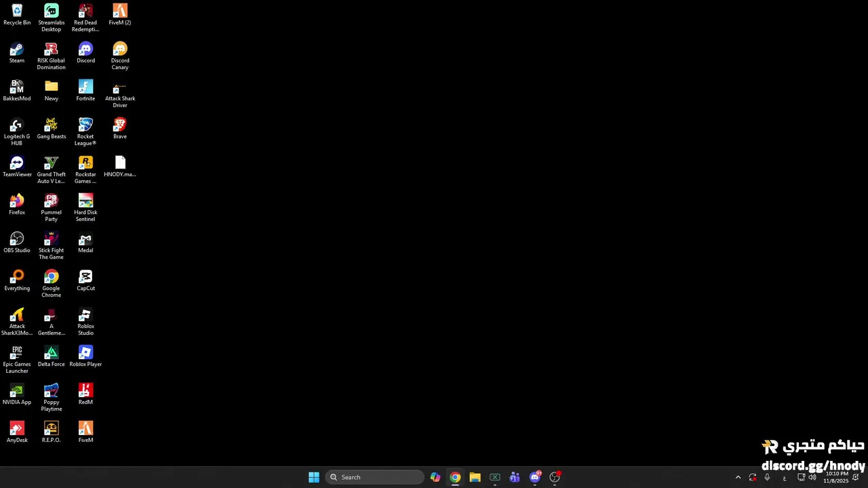
Task: Select the HNODY.ma... file on desktop
Action: click(x=120, y=167)
